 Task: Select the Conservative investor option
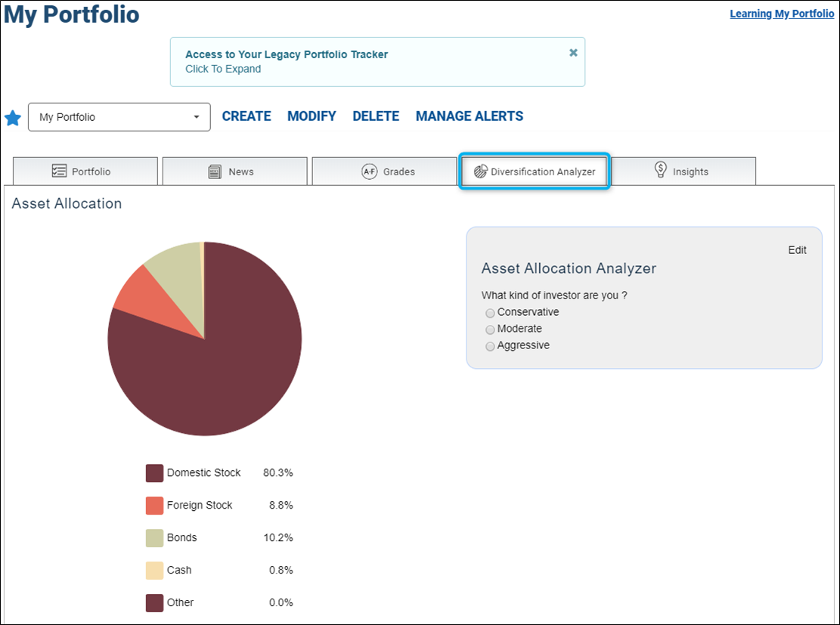click(490, 313)
